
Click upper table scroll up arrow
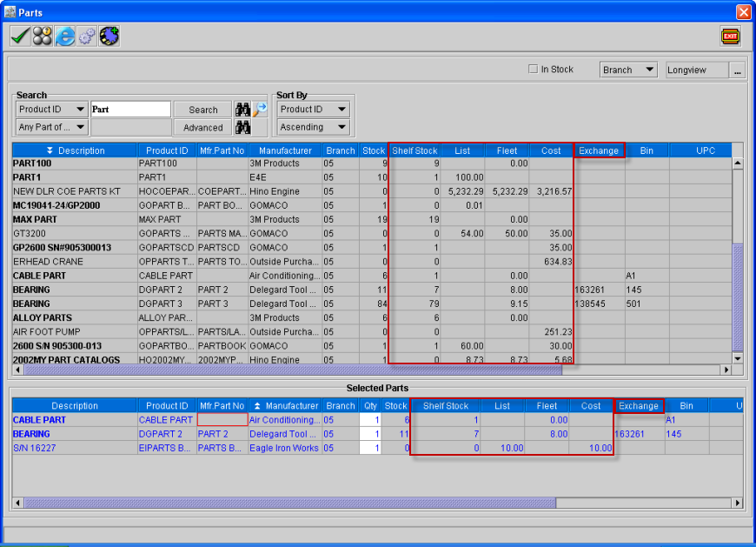pos(738,163)
